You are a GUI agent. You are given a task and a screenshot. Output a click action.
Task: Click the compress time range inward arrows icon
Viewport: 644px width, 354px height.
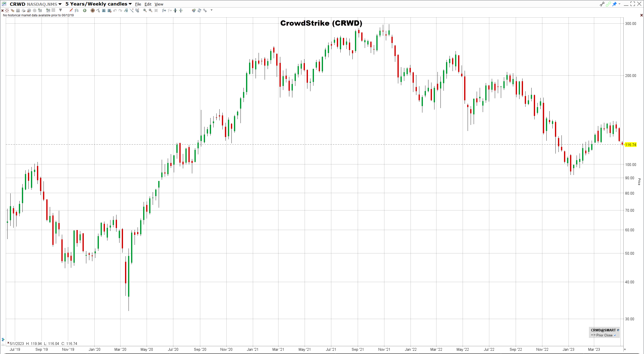coord(181,10)
